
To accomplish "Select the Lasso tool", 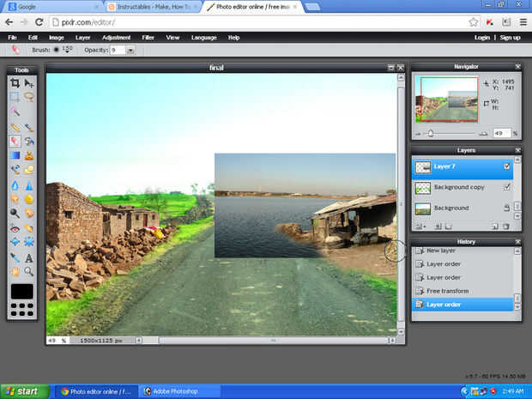I will point(29,97).
